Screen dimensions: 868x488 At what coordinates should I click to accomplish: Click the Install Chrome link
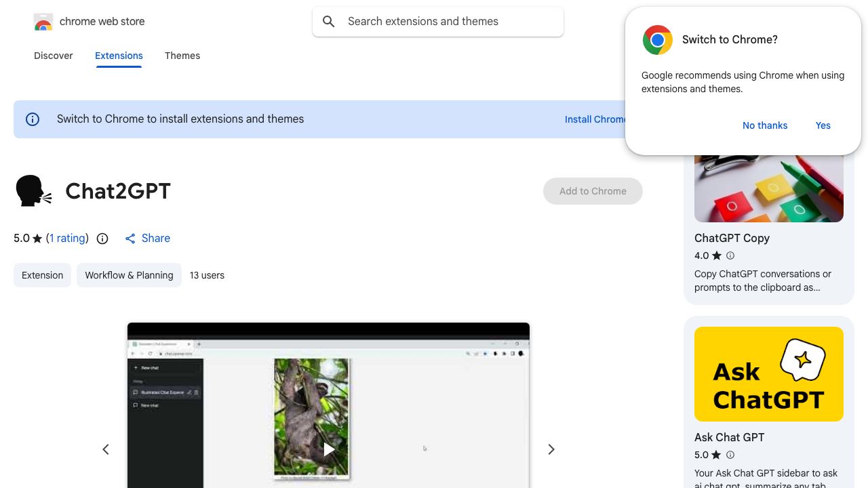tap(596, 119)
